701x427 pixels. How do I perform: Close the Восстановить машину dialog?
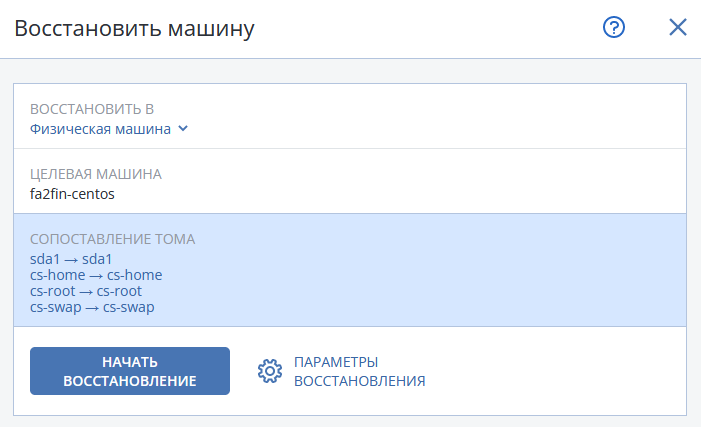click(678, 28)
